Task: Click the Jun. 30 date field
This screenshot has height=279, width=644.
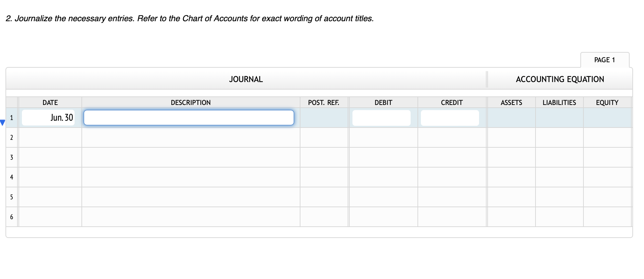Action: click(x=48, y=118)
